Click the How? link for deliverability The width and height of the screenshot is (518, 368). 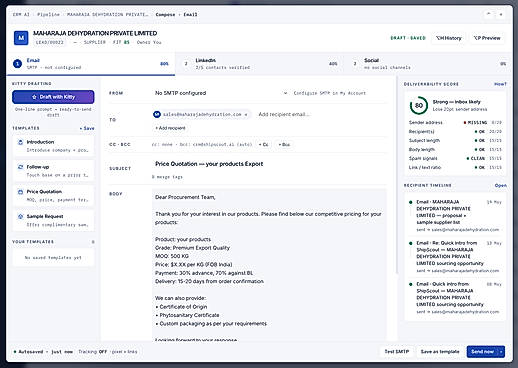tap(500, 84)
